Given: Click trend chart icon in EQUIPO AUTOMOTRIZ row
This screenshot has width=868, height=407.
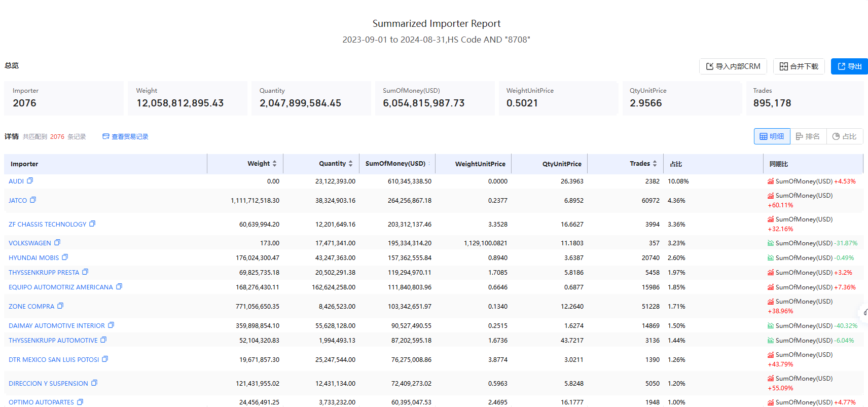Looking at the screenshot, I should click(771, 287).
